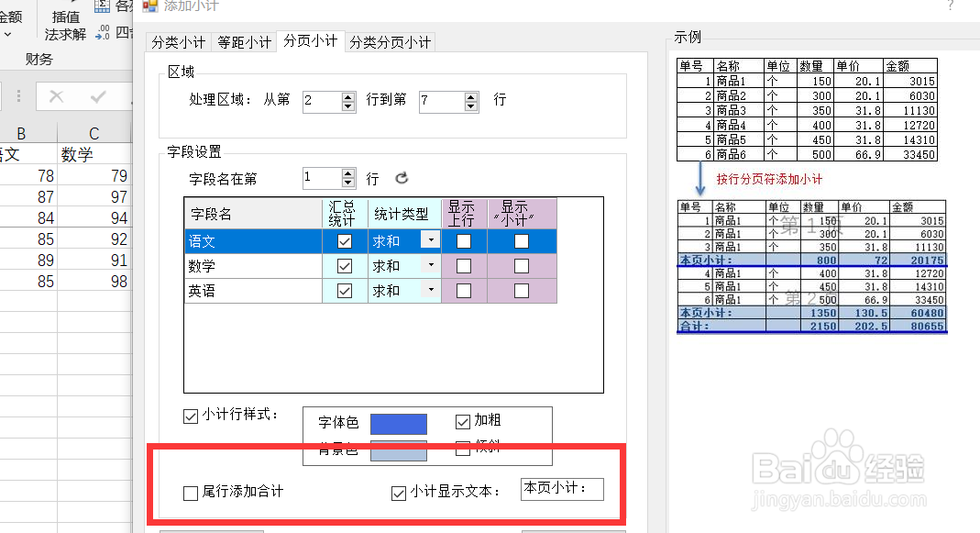Image resolution: width=980 pixels, height=533 pixels.
Task: Click spreadsheet cell with value 78
Action: tap(28, 176)
